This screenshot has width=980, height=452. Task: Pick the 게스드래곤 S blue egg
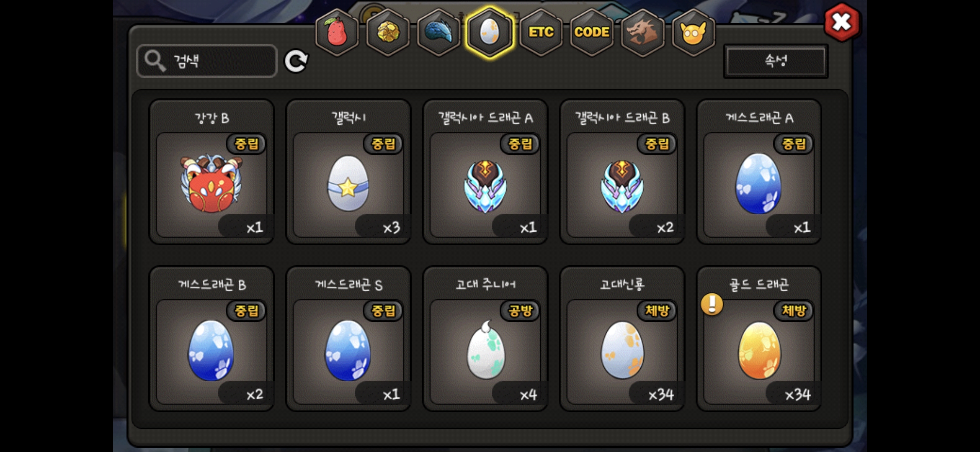(348, 339)
